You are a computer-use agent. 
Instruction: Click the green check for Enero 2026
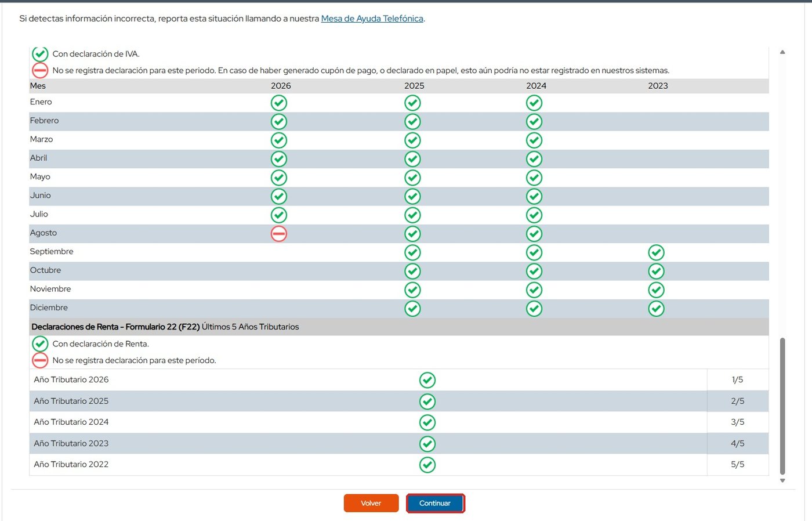(x=279, y=103)
